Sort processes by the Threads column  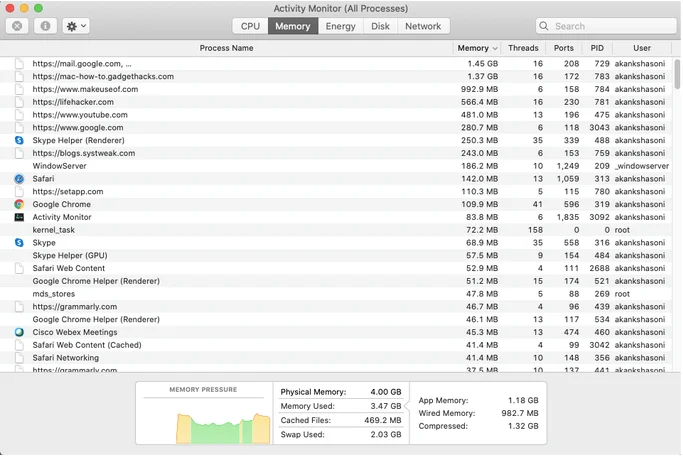[x=523, y=48]
